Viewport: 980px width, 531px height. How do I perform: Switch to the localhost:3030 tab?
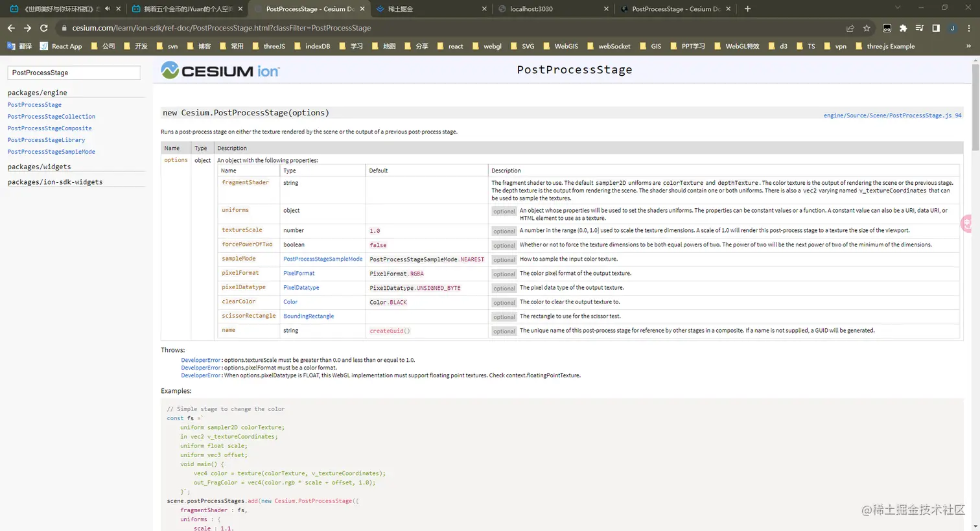pos(552,9)
